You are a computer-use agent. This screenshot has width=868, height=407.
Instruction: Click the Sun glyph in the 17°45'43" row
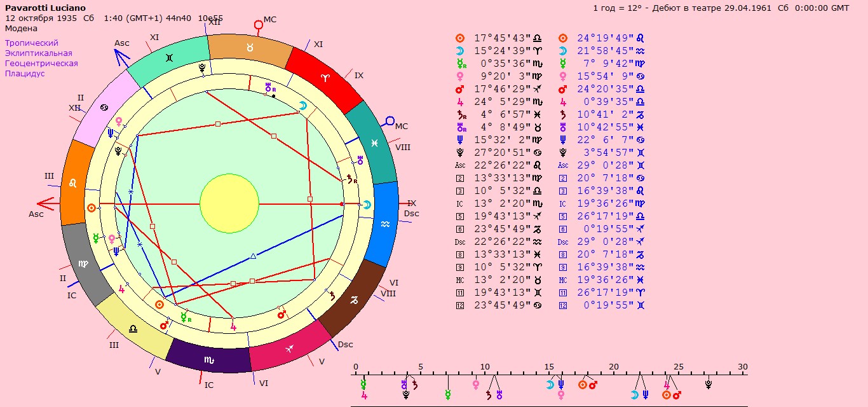coord(460,38)
